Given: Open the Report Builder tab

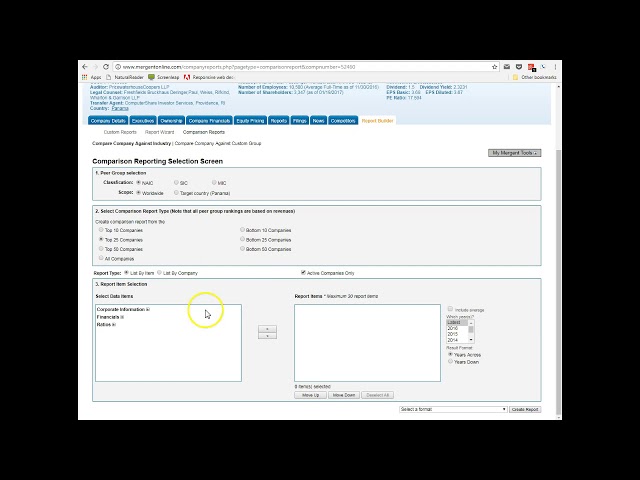Looking at the screenshot, I should 378,121.
